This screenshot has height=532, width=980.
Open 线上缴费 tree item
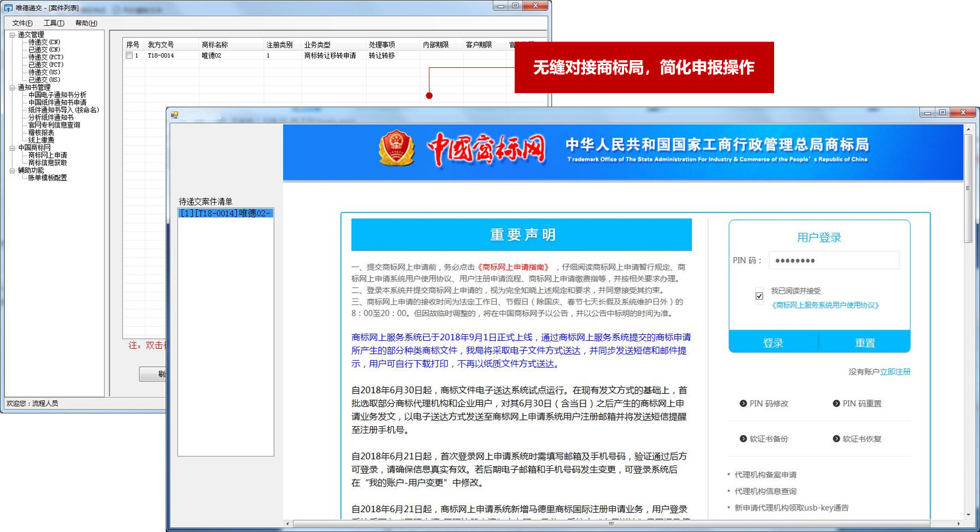pyautogui.click(x=41, y=140)
